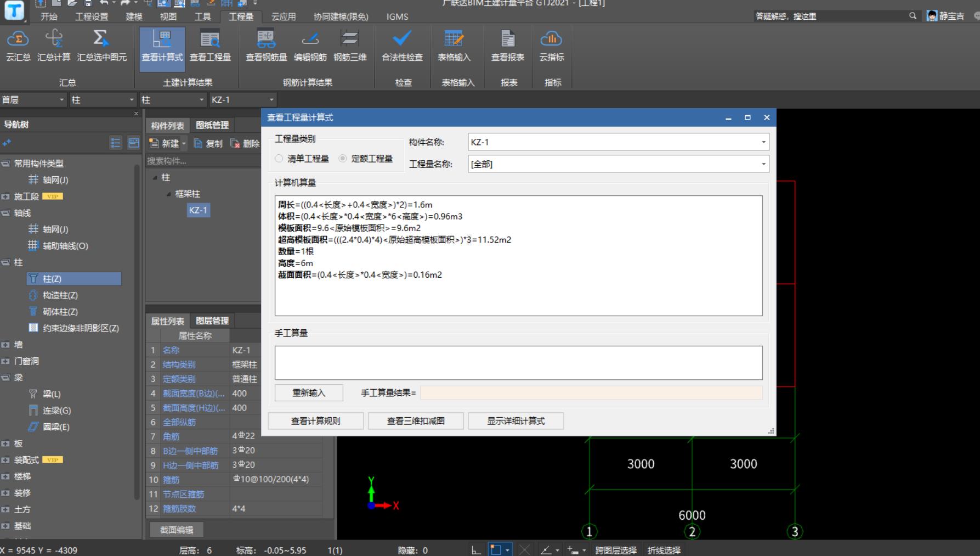Image resolution: width=980 pixels, height=556 pixels.
Task: Click the 重新输入 button
Action: tap(309, 393)
